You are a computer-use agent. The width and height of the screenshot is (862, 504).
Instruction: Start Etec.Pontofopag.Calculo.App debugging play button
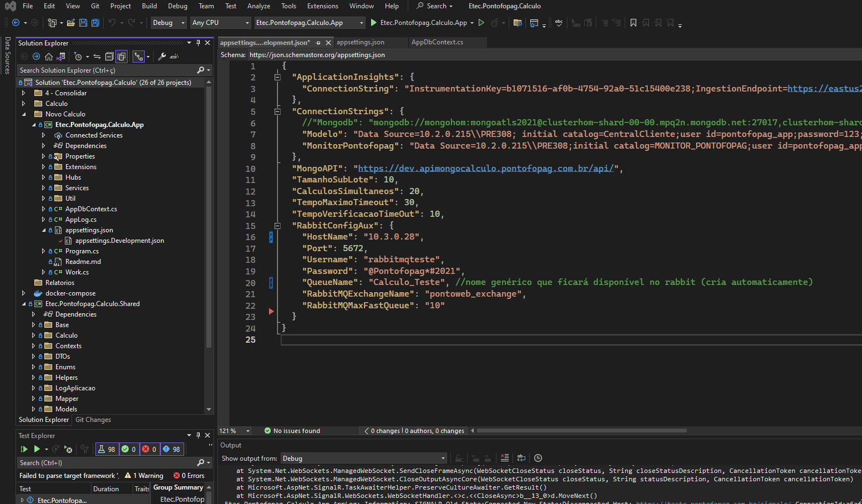374,23
